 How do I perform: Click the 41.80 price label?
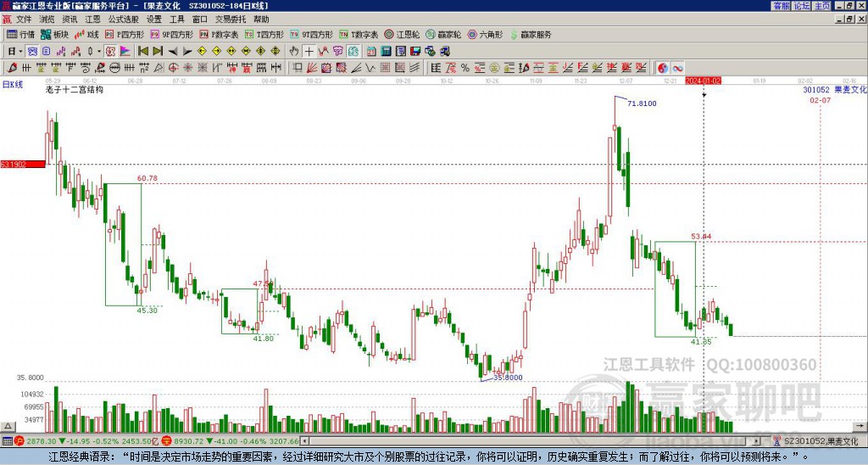pos(264,338)
